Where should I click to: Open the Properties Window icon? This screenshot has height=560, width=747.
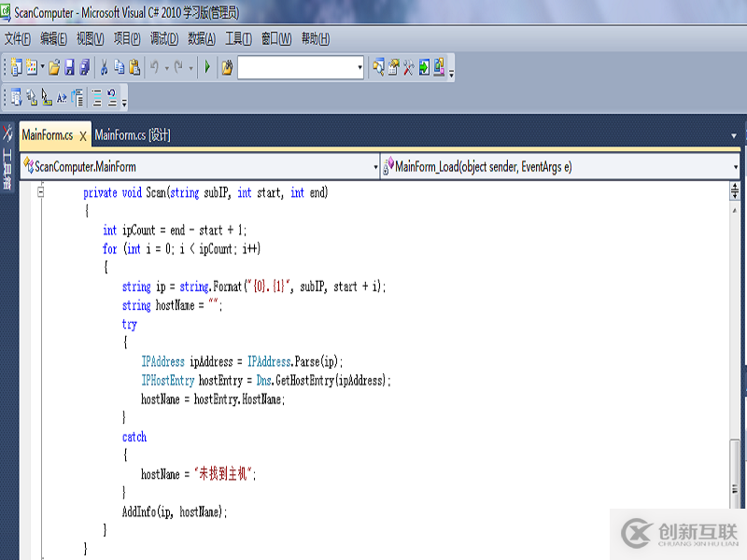click(x=393, y=67)
